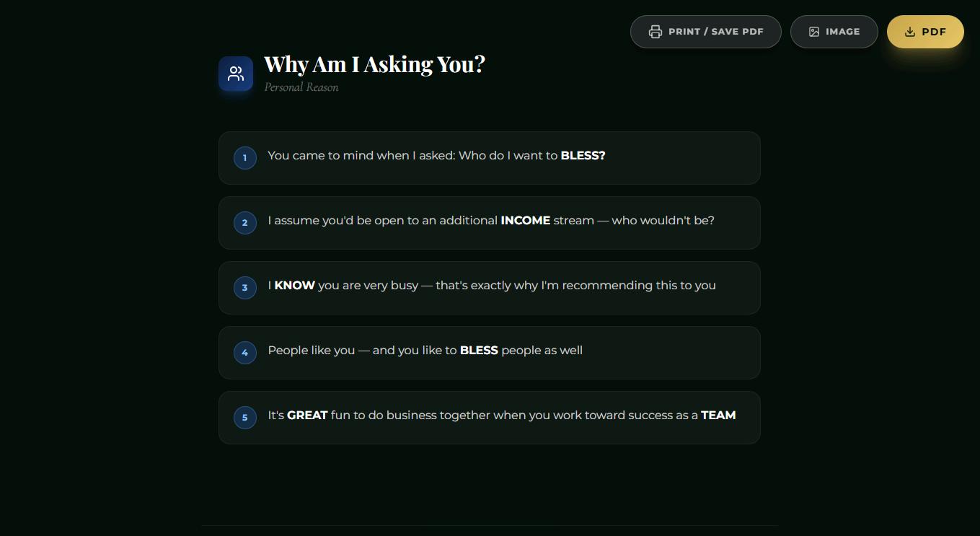
Task: Select the "Who do I want to BLESS?" card
Action: pyautogui.click(x=490, y=158)
